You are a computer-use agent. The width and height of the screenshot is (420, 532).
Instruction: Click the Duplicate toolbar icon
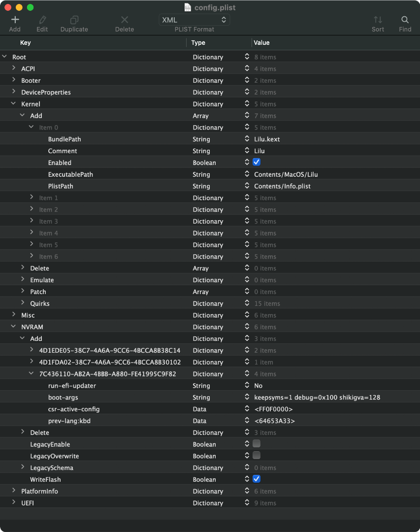click(74, 20)
